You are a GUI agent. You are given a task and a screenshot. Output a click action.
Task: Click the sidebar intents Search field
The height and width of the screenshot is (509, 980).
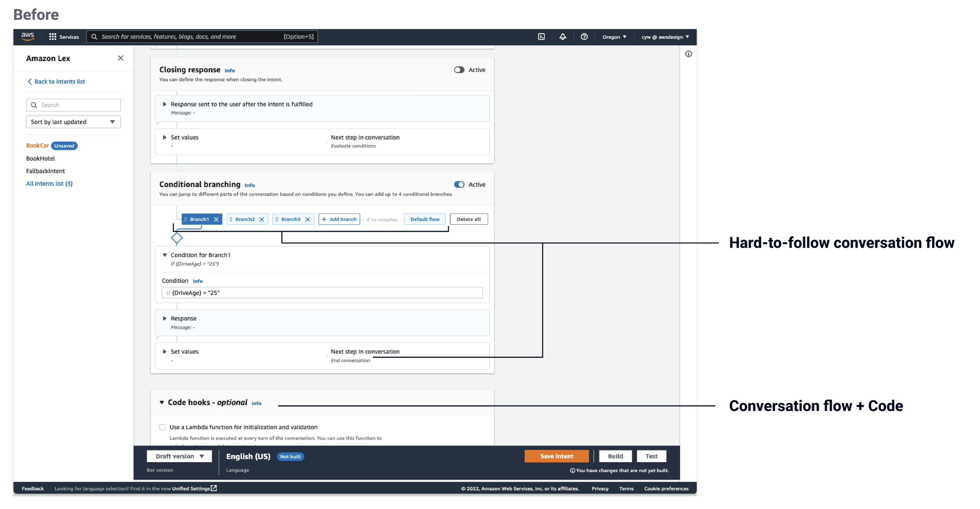click(x=73, y=105)
